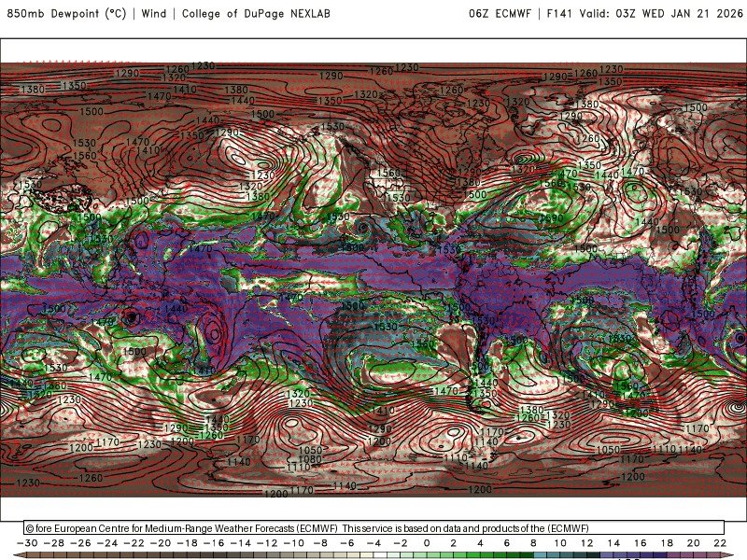Click the '-20' color scale label
Viewport: 747px width, 560px height.
(161, 543)
